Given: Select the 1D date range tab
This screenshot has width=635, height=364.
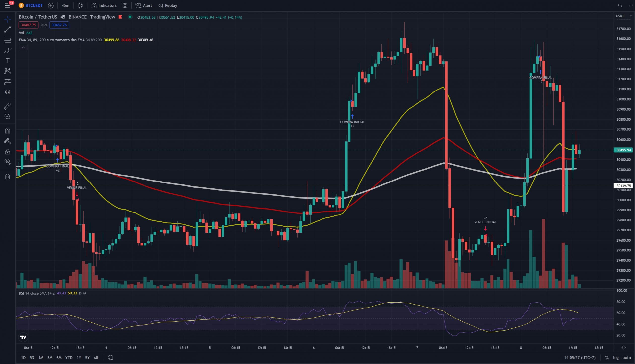Looking at the screenshot, I should coord(23,358).
